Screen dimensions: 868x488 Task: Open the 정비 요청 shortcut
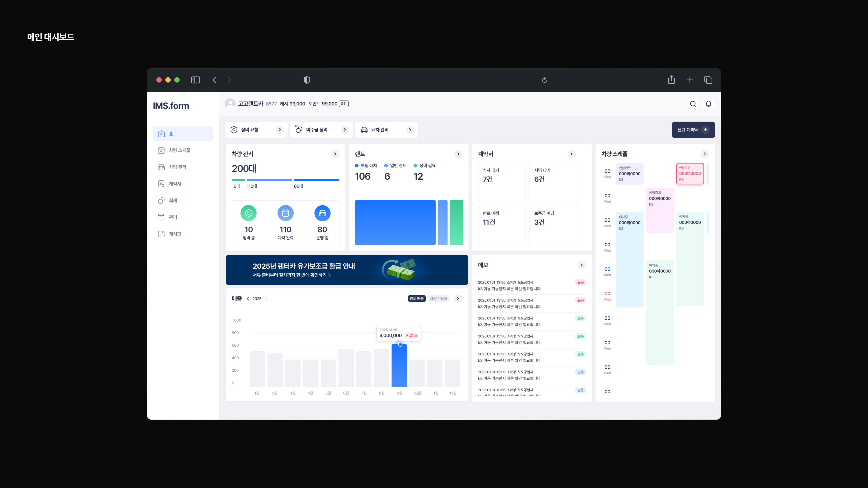point(256,130)
